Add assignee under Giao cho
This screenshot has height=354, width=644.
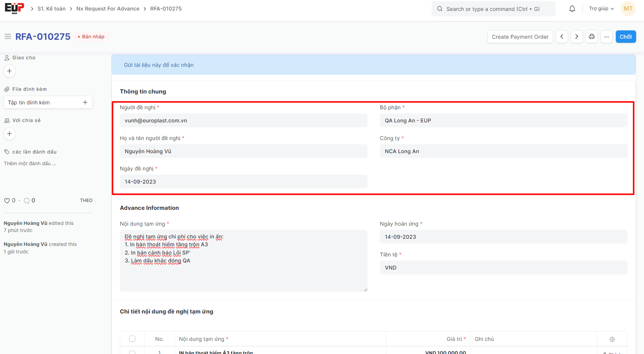click(9, 71)
